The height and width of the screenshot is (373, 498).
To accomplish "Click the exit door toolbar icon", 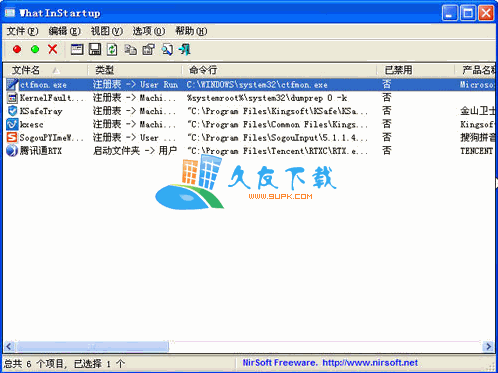I will [x=185, y=49].
